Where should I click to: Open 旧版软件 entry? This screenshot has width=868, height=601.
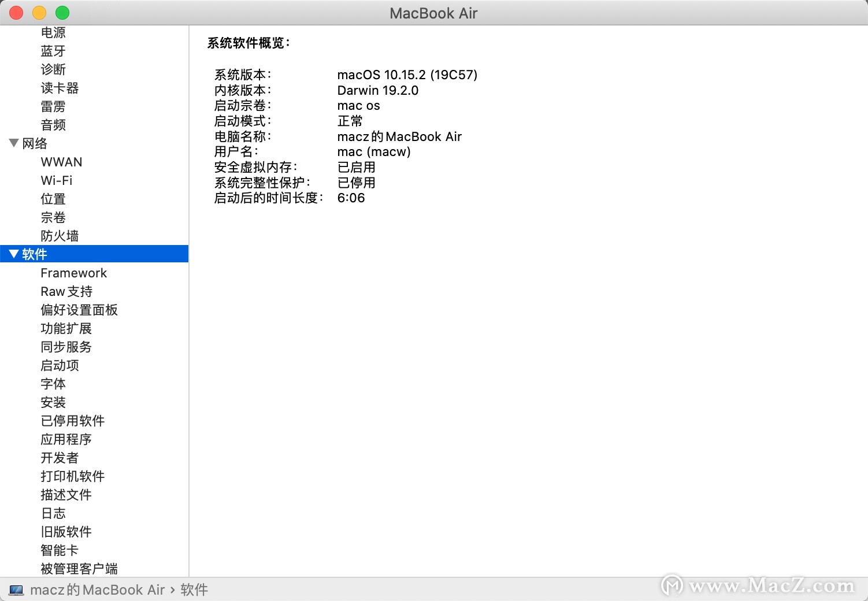click(x=66, y=532)
